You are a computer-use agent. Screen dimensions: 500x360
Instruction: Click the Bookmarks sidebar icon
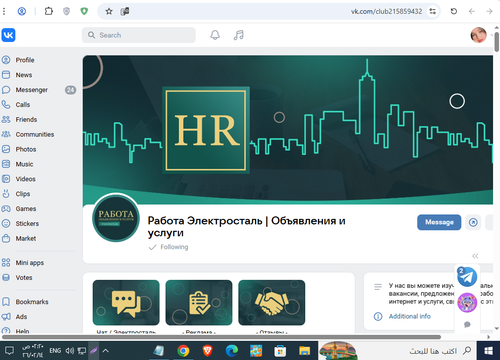pyautogui.click(x=6, y=302)
